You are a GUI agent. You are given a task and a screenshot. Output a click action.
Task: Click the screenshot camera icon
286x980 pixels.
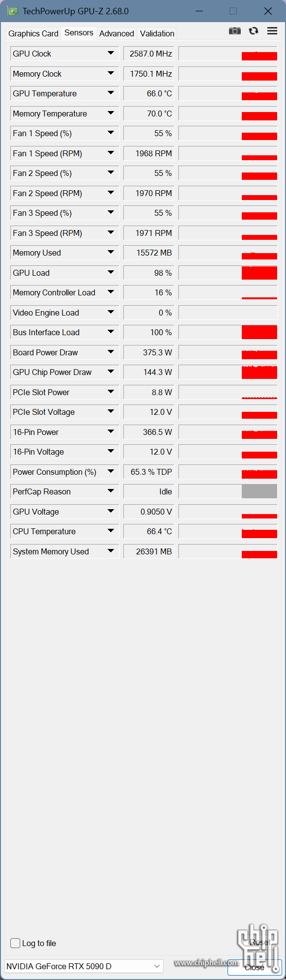click(235, 31)
